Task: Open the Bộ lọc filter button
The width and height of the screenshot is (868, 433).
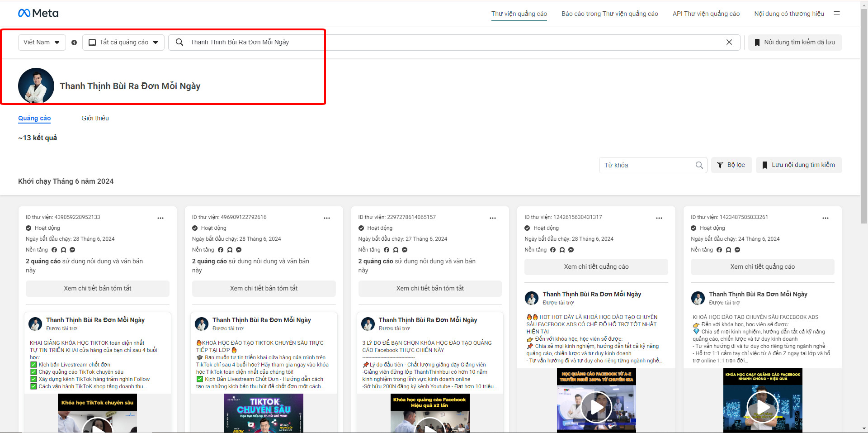Action: pyautogui.click(x=731, y=165)
